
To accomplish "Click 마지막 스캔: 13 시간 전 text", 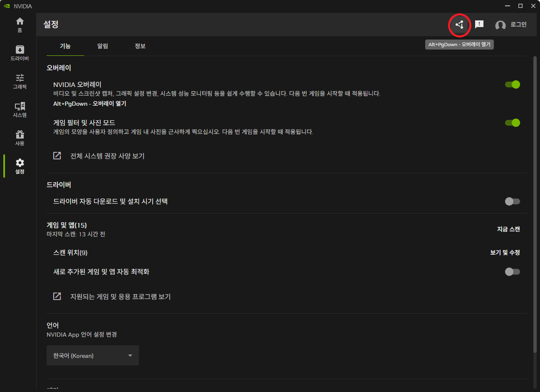I will coord(76,234).
